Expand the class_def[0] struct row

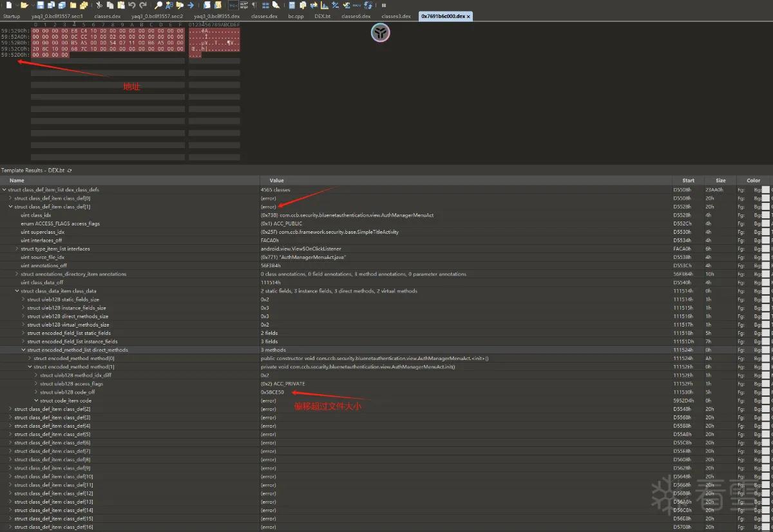(11, 198)
